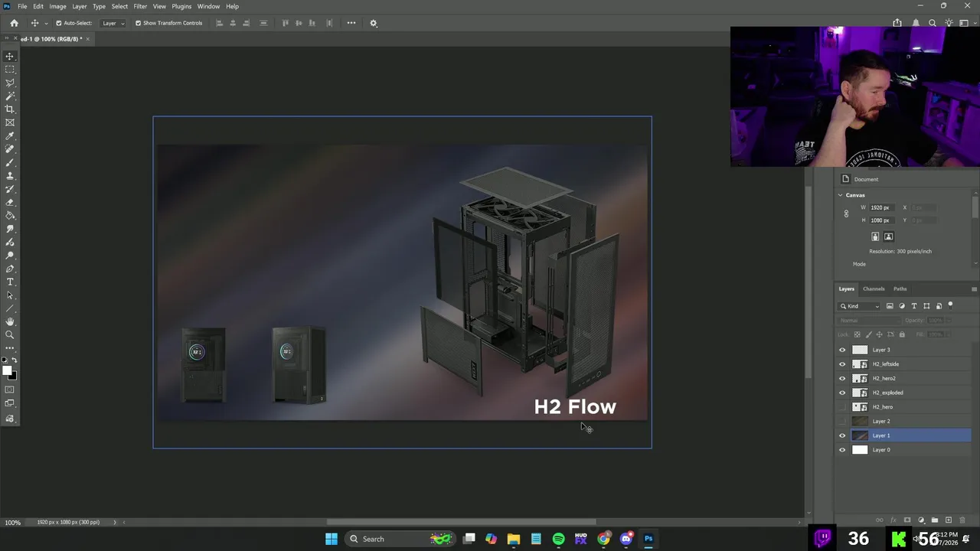Select the Line shape tool
Image resolution: width=980 pixels, height=551 pixels.
[10, 308]
